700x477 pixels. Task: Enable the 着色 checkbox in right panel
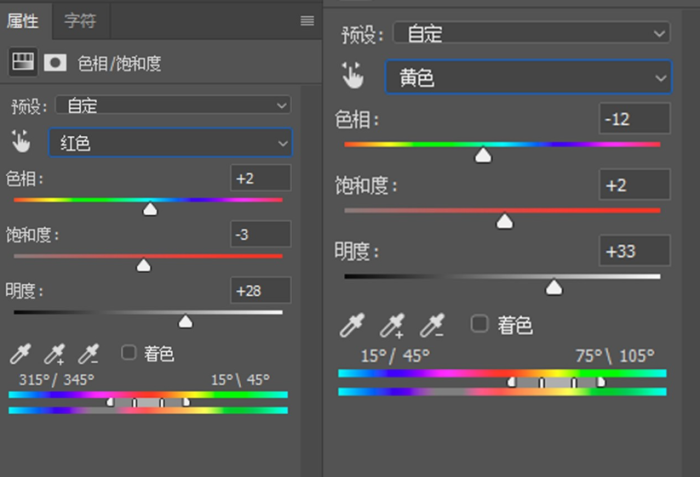click(x=479, y=323)
